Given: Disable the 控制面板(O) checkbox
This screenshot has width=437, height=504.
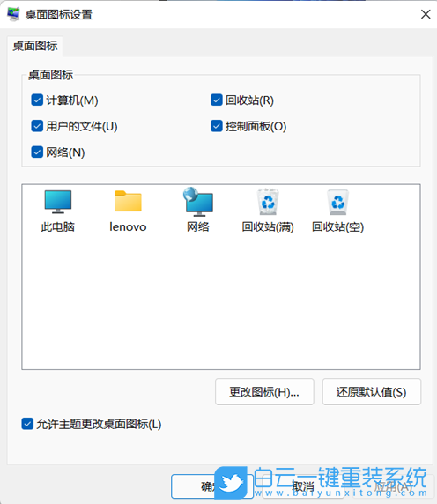Looking at the screenshot, I should 216,126.
